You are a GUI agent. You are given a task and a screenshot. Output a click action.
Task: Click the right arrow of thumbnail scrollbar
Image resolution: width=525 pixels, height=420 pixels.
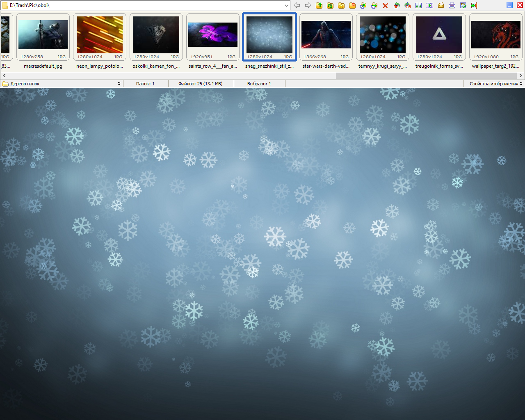(521, 75)
